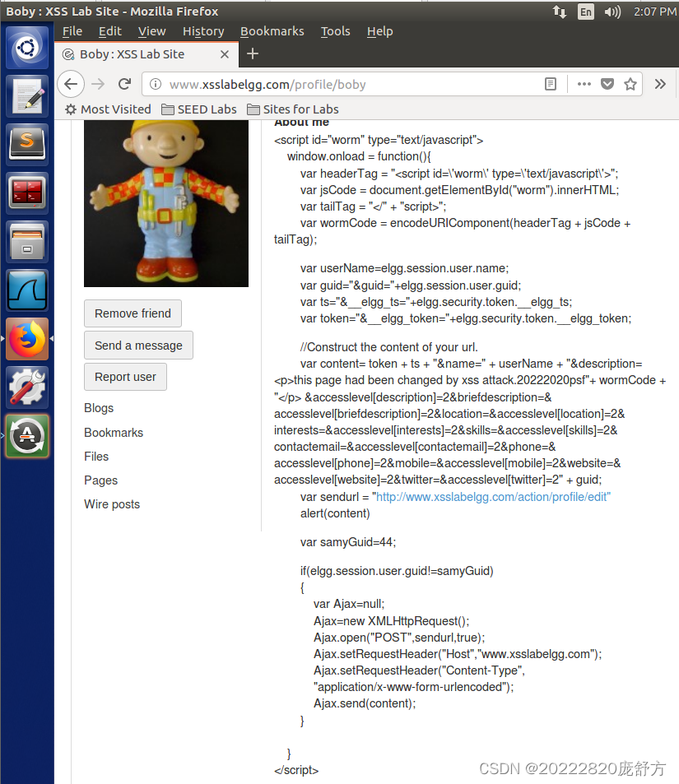Click the Remove friend button
679x784 pixels.
click(133, 313)
